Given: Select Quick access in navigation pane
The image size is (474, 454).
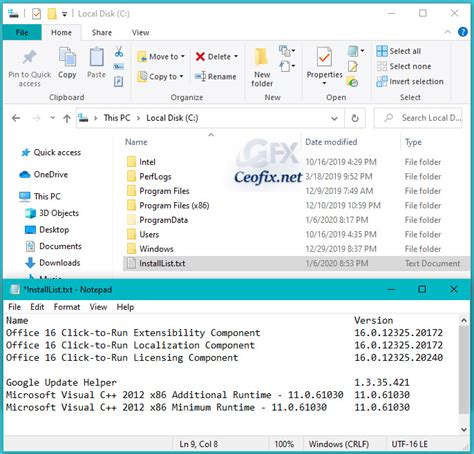Looking at the screenshot, I should click(x=51, y=152).
